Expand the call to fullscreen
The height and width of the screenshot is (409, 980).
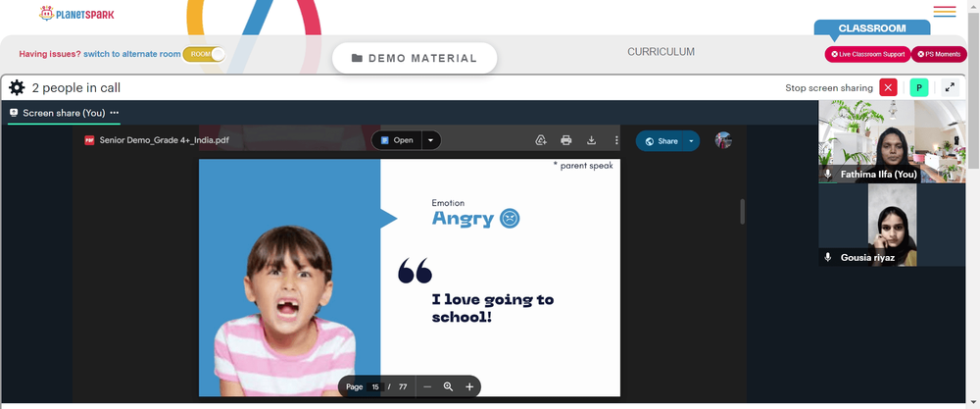(x=950, y=87)
